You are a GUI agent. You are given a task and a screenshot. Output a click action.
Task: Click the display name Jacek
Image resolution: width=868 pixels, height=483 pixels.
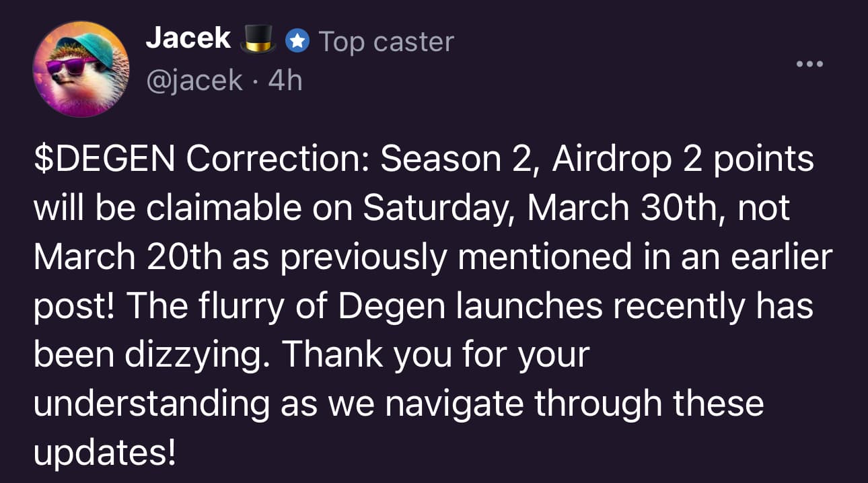click(x=188, y=39)
